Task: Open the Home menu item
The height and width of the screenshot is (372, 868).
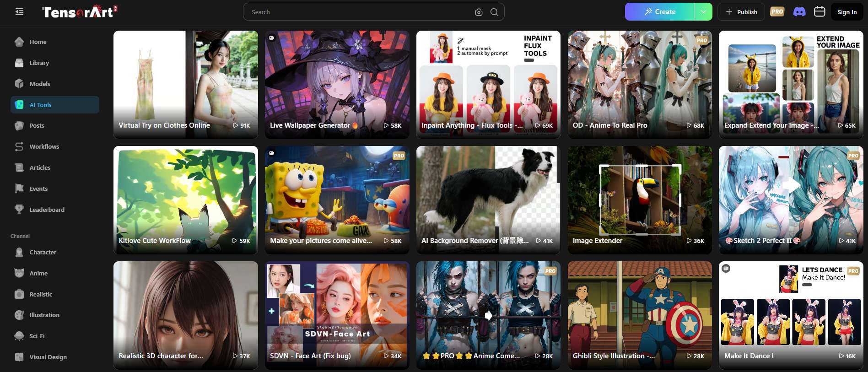Action: click(55, 42)
